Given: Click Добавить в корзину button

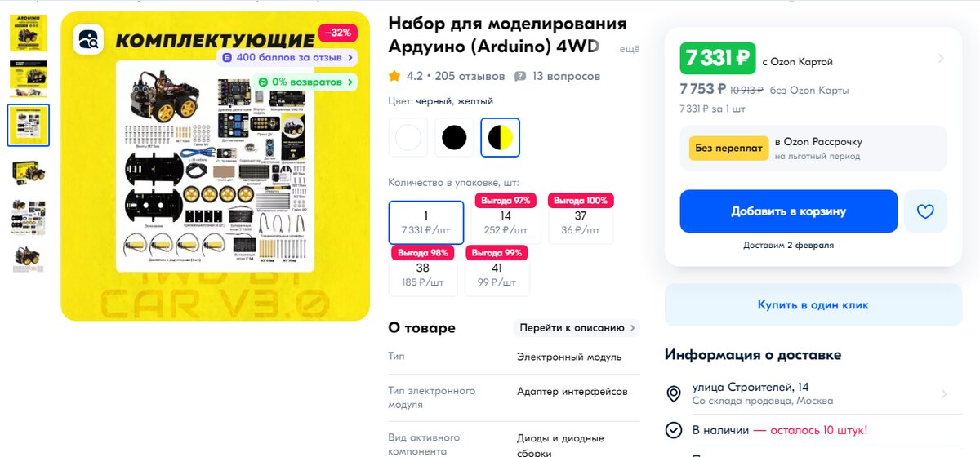Looking at the screenshot, I should (x=788, y=211).
